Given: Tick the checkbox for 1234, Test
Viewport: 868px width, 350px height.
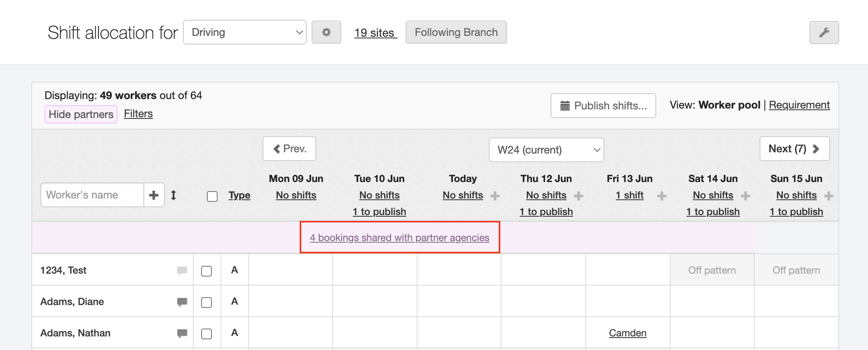Looking at the screenshot, I should click(206, 271).
